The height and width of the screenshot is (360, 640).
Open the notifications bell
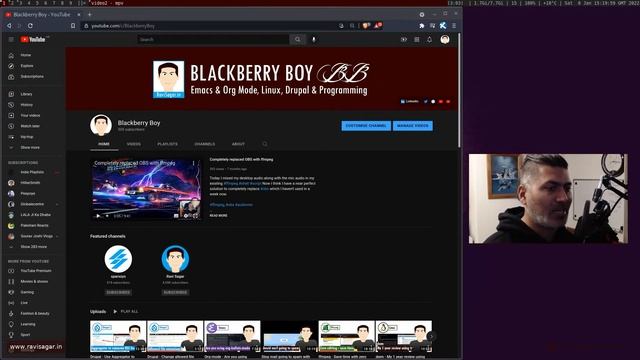coord(429,40)
